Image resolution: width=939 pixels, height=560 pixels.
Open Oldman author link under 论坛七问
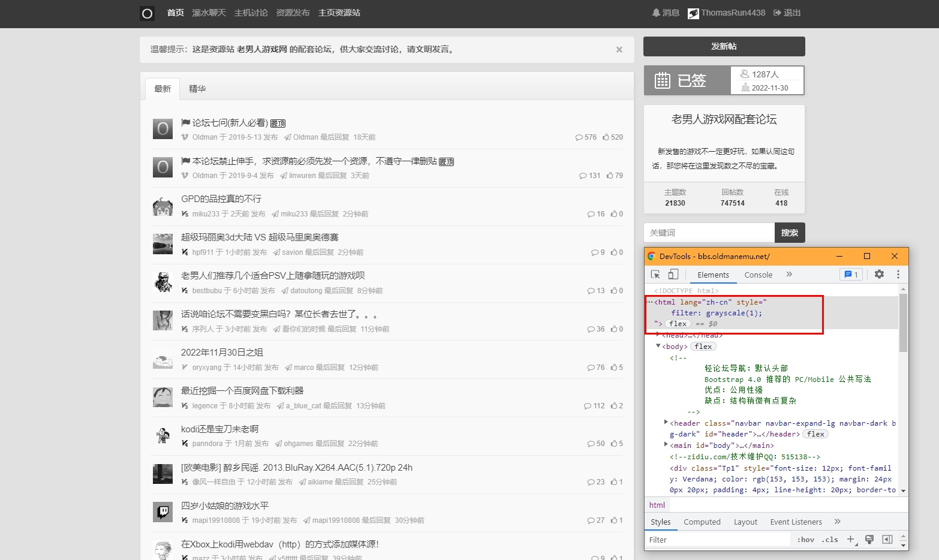pyautogui.click(x=204, y=137)
